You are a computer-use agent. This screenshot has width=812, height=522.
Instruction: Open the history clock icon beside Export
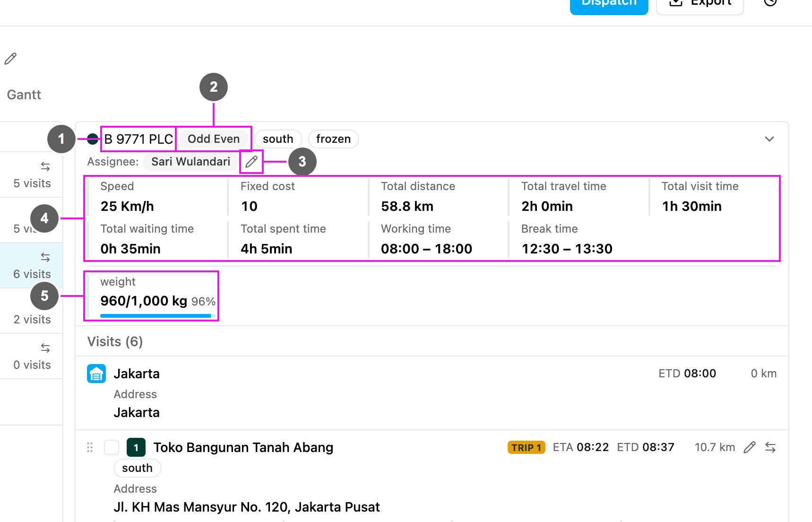click(770, 1)
